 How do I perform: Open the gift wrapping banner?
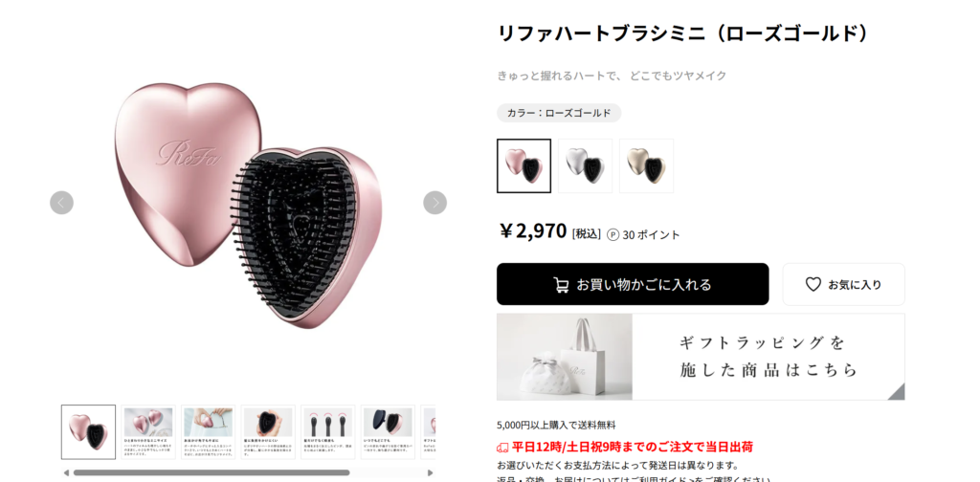pyautogui.click(x=701, y=357)
